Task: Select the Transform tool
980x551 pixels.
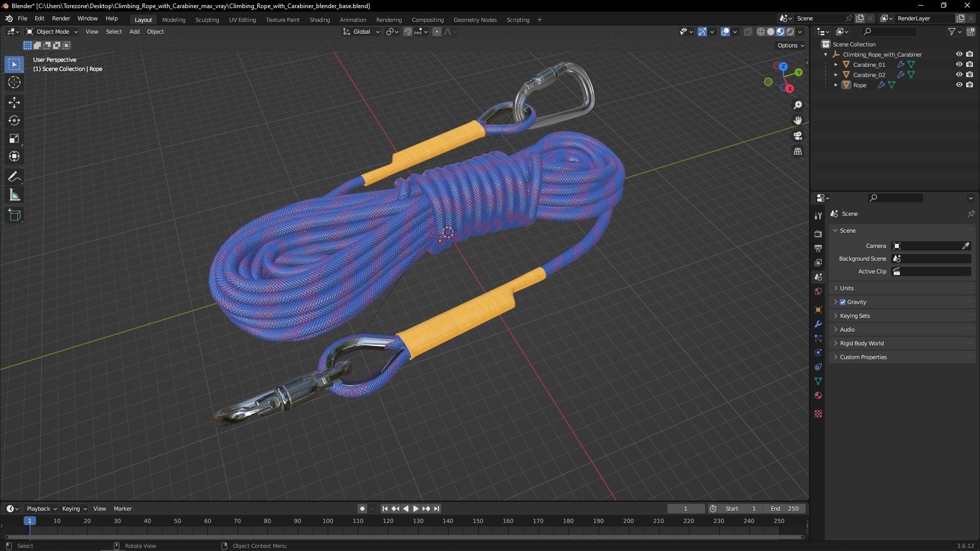Action: pos(14,156)
